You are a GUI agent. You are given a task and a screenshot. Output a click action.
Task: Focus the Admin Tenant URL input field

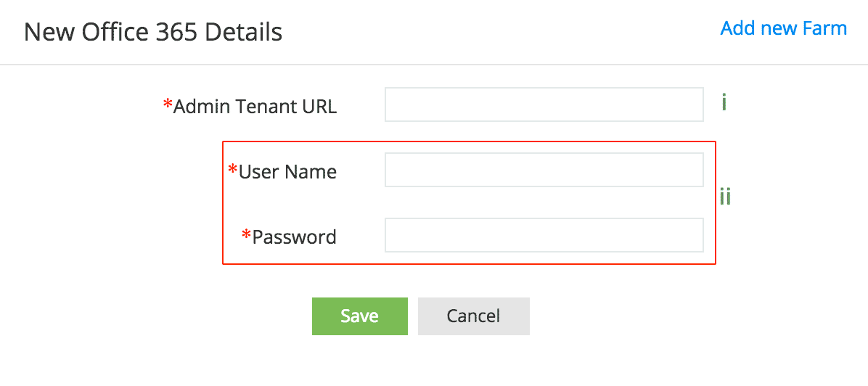pyautogui.click(x=544, y=104)
